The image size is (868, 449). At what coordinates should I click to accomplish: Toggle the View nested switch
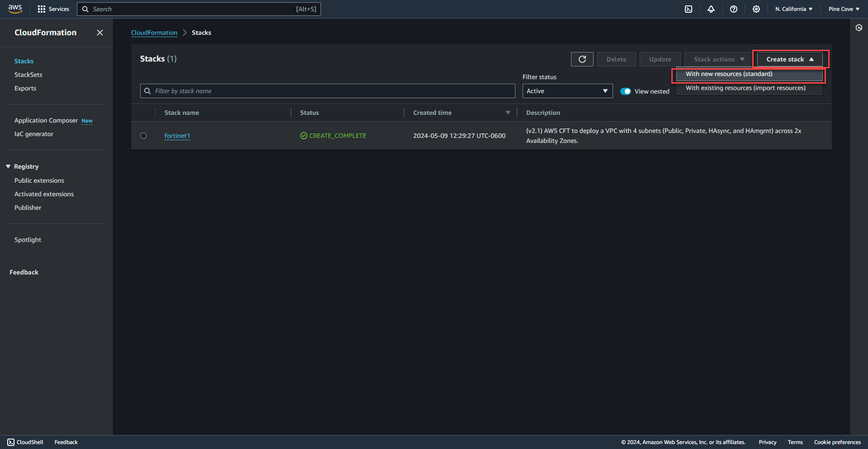click(x=626, y=91)
